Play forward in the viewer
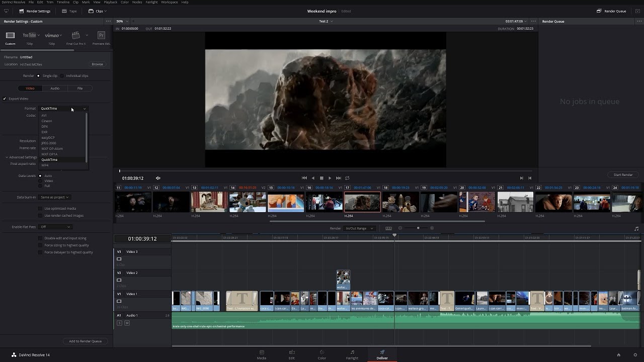This screenshot has height=362, width=644. tap(330, 178)
